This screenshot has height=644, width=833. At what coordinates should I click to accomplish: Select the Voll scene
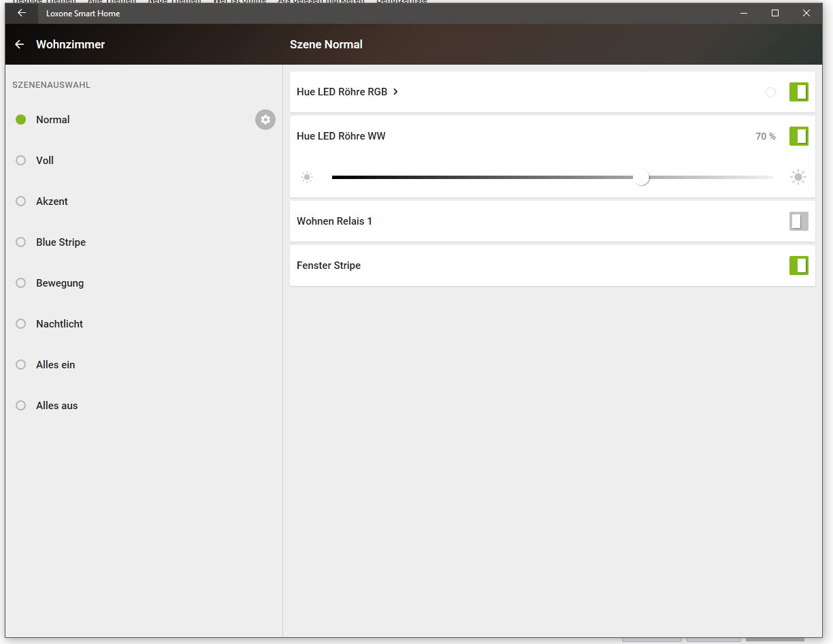pyautogui.click(x=45, y=161)
